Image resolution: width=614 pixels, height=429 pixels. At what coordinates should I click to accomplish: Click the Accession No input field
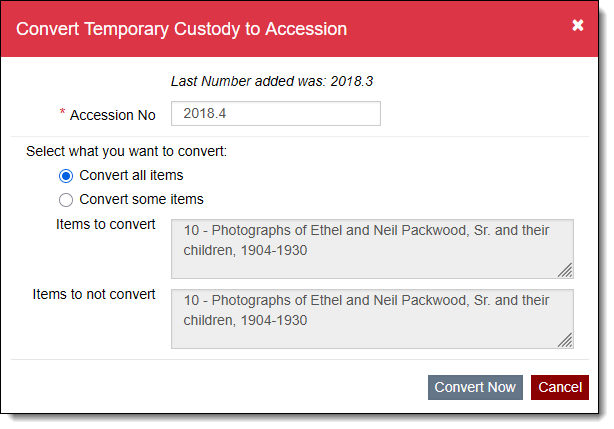pos(276,114)
